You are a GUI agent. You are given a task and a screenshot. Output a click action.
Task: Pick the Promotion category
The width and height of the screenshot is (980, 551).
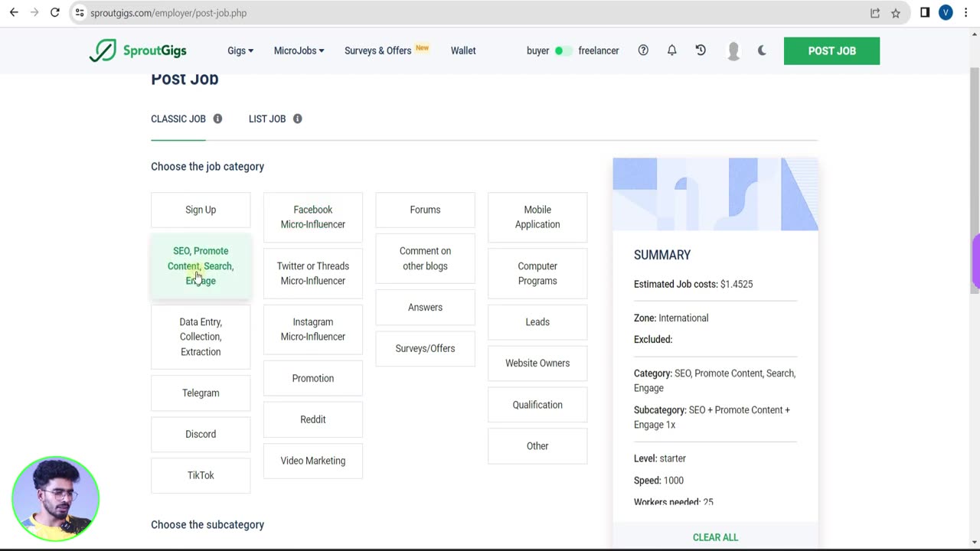pyautogui.click(x=313, y=378)
